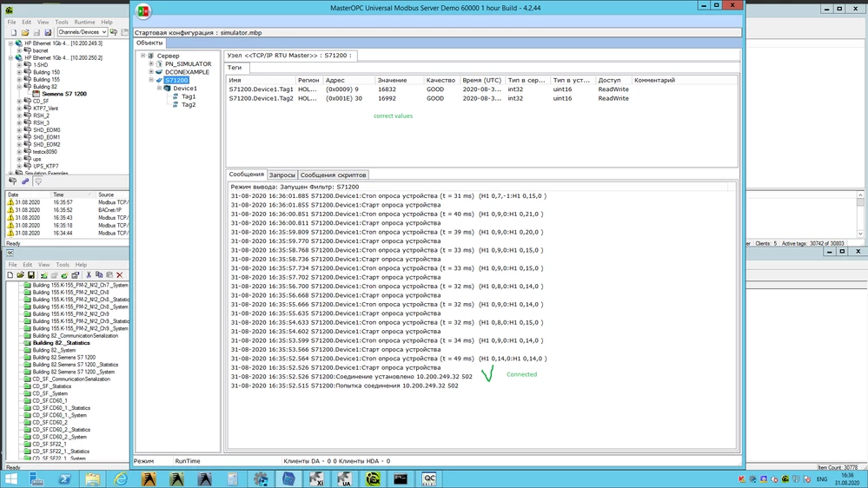Image resolution: width=868 pixels, height=488 pixels.
Task: Expand the PN_SIMULATOR node
Action: pyautogui.click(x=151, y=63)
